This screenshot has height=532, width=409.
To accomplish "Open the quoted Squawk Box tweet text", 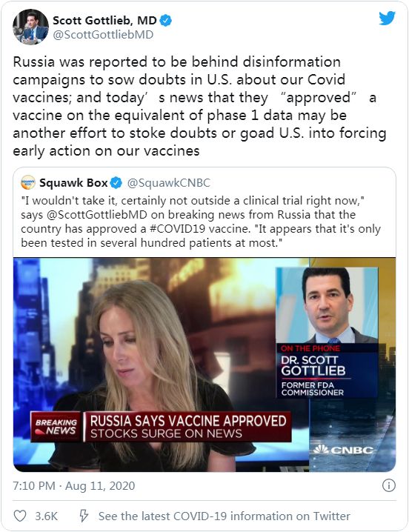I will (x=201, y=222).
